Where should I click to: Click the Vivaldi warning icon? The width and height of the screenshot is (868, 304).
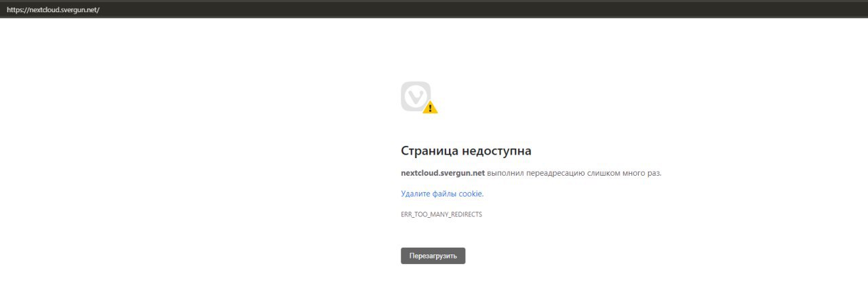point(418,97)
